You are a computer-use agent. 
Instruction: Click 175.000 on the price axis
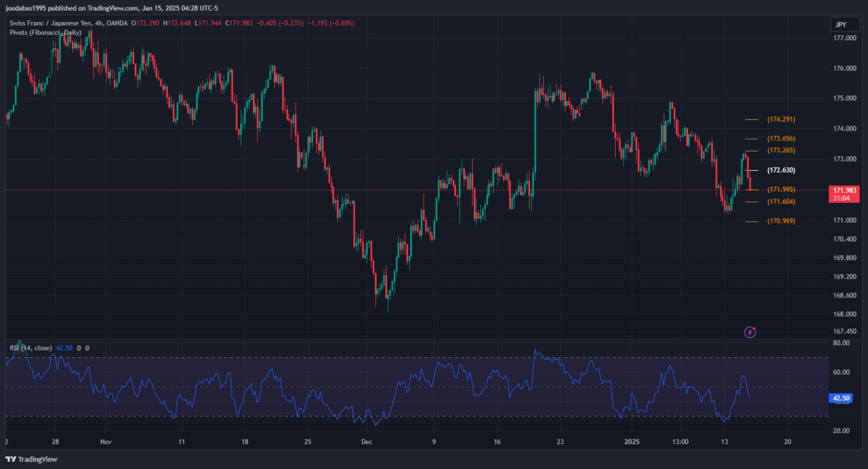point(844,98)
